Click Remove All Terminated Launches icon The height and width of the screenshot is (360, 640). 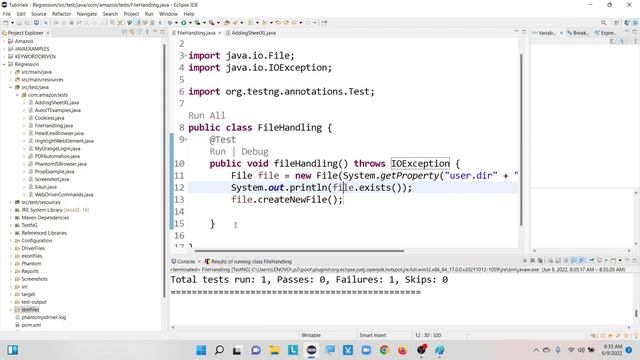coord(540,260)
